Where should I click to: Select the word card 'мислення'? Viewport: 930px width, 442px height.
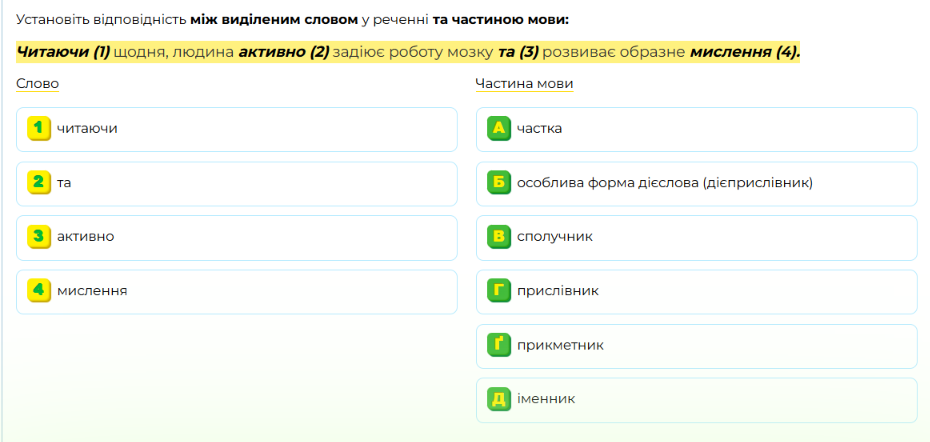click(237, 292)
